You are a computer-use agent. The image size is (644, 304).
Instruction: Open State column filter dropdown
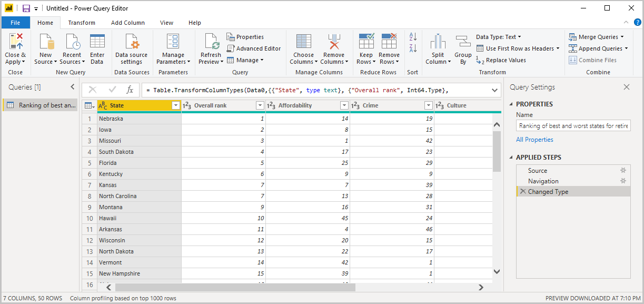tap(176, 105)
